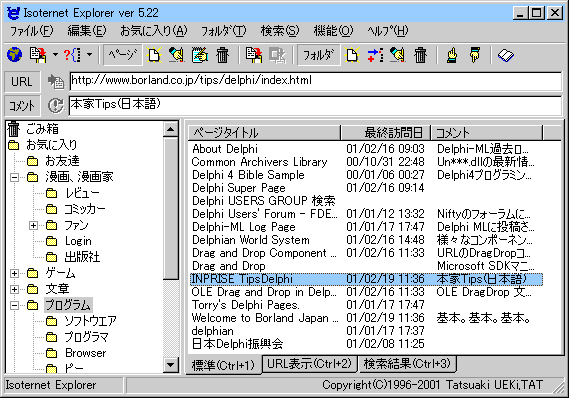Open the お気に入り(A) menu

pos(154,31)
